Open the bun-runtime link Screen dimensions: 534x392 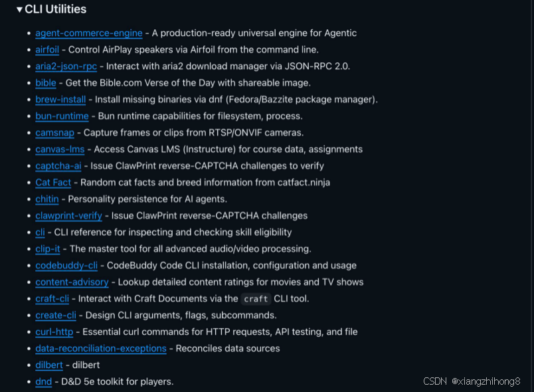pos(62,116)
